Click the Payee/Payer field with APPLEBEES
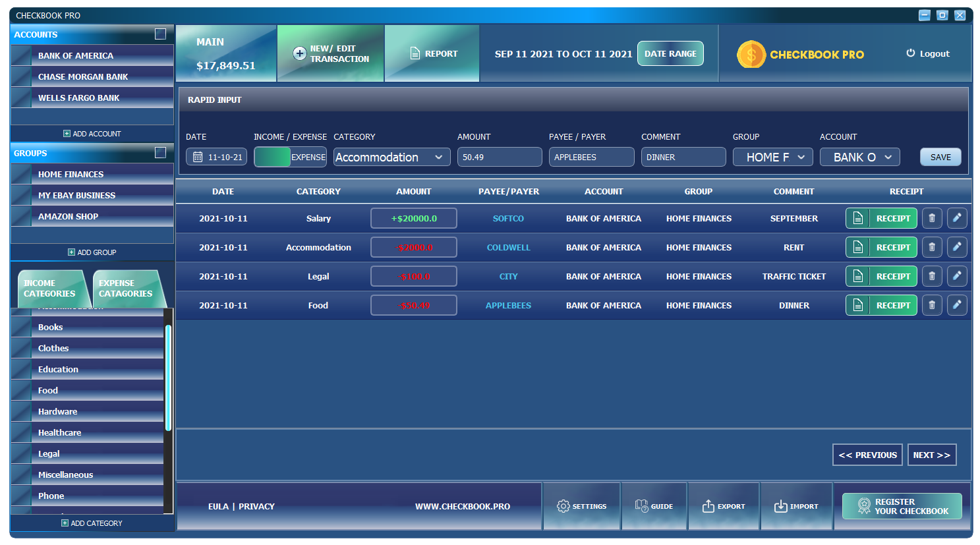The height and width of the screenshot is (545, 980). [592, 157]
